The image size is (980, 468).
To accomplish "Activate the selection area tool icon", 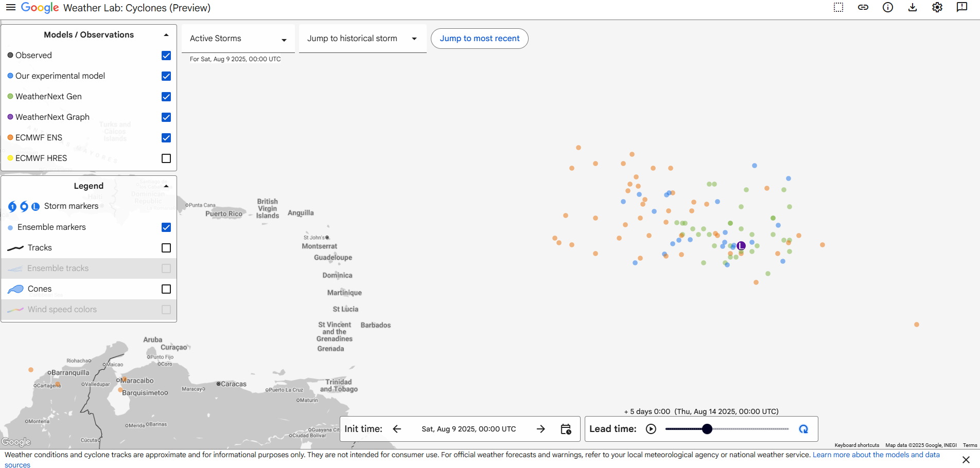I will click(x=838, y=7).
